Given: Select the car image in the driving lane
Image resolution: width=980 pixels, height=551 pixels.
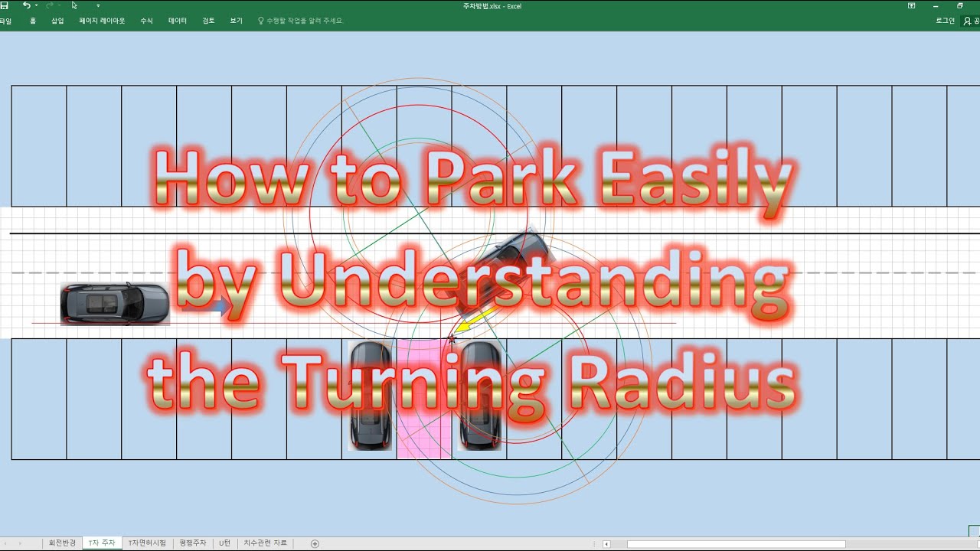Looking at the screenshot, I should click(115, 303).
